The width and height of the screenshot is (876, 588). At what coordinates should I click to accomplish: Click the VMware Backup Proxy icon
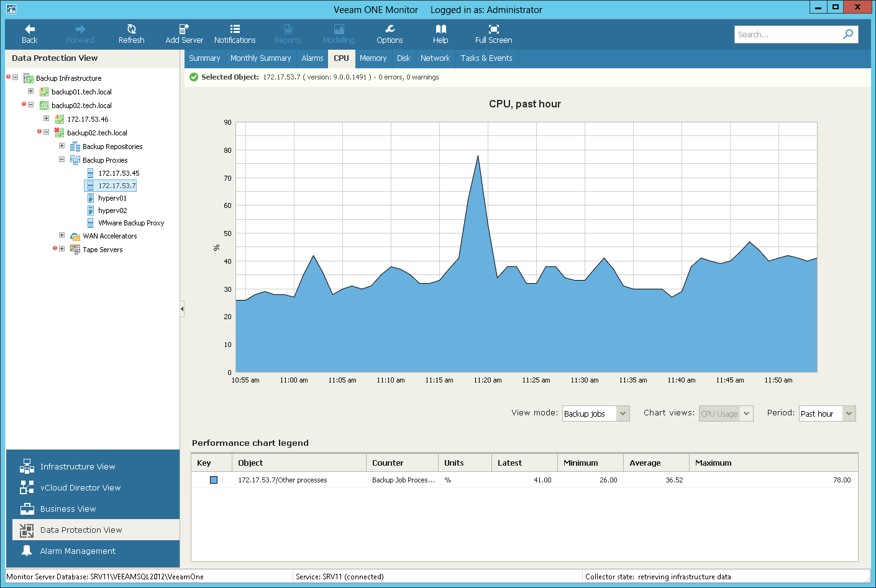91,223
